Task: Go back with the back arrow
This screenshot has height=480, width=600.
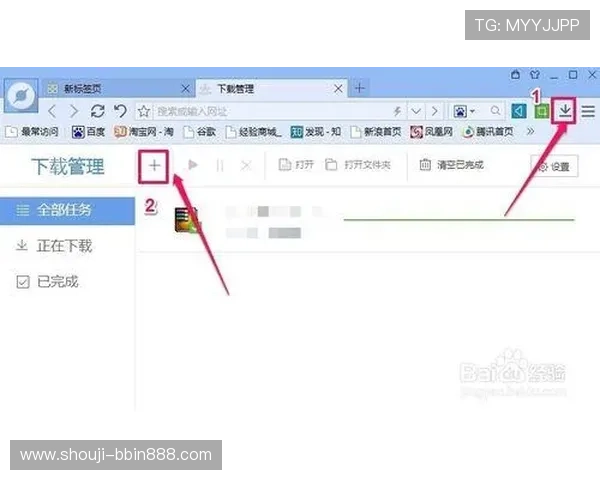Action: (52, 111)
